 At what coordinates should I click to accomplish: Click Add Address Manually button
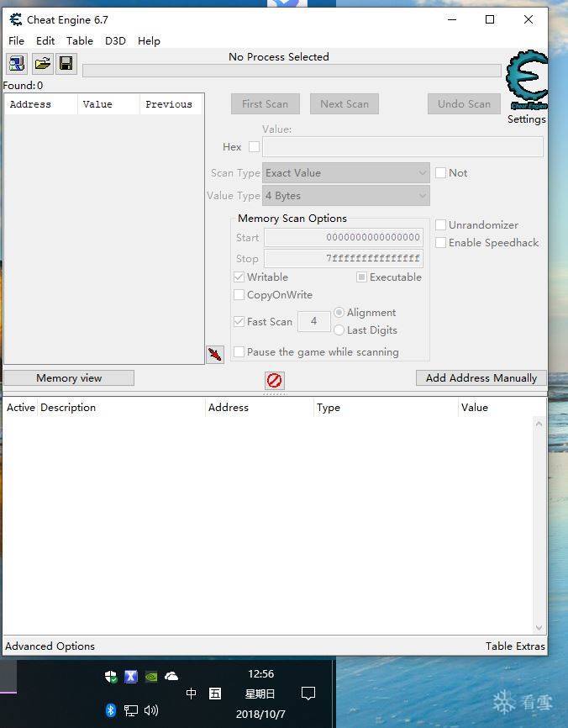pyautogui.click(x=481, y=378)
